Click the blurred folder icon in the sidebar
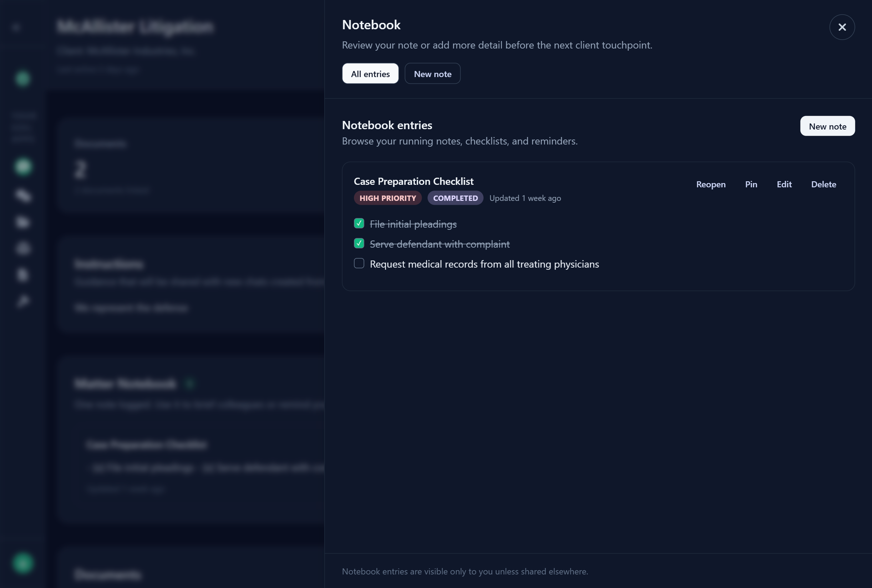The height and width of the screenshot is (588, 872). tap(23, 222)
